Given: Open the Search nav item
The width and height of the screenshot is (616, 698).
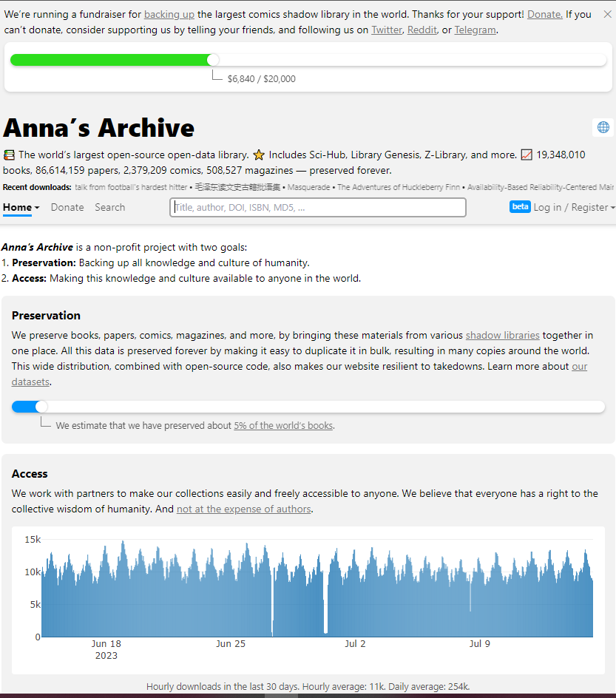Looking at the screenshot, I should pos(109,208).
